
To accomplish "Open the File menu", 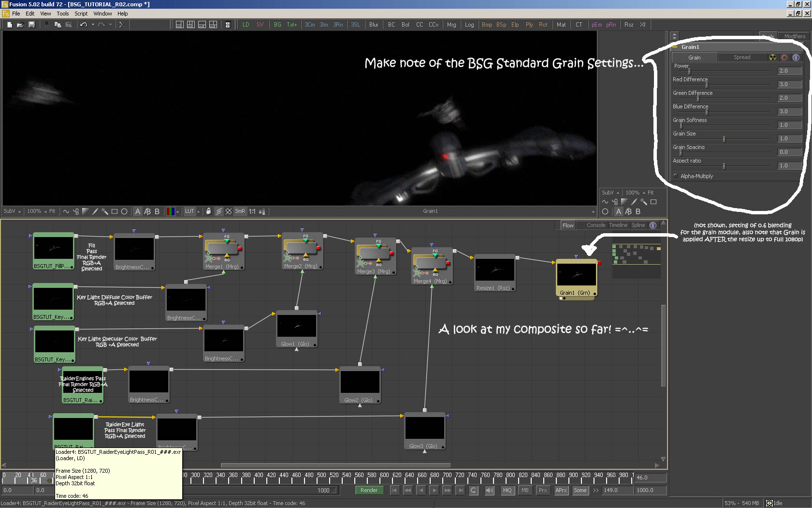I will click(x=16, y=14).
